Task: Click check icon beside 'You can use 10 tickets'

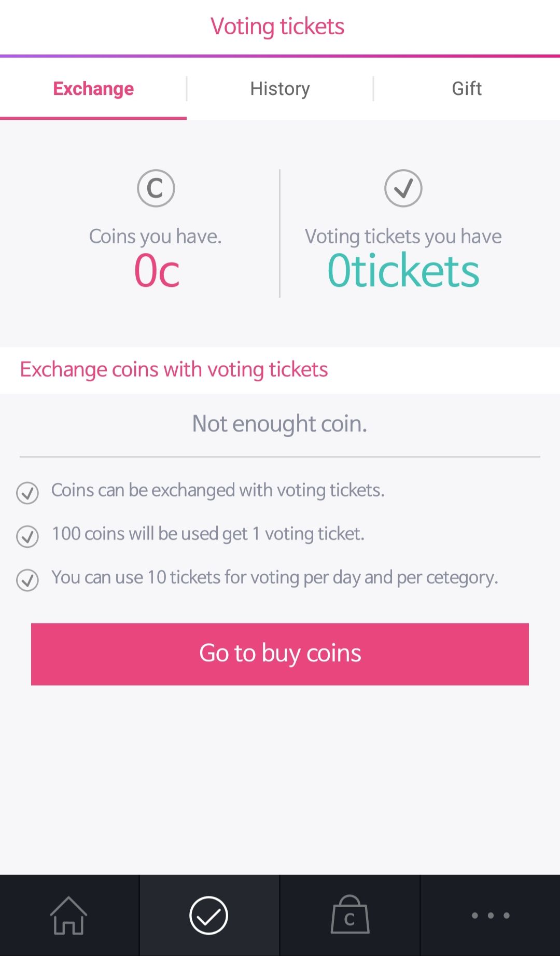Action: click(x=27, y=580)
